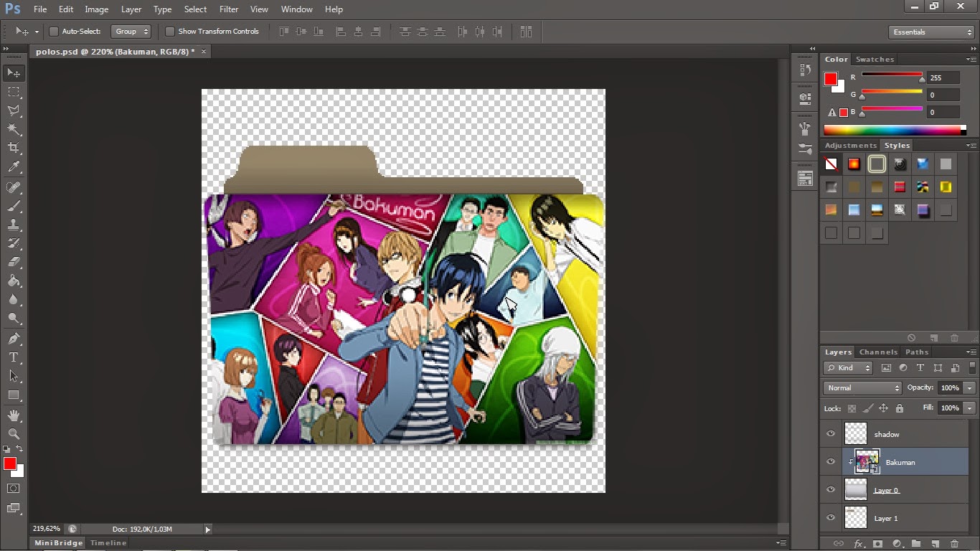Add a layer mask
This screenshot has width=980, height=551.
point(878,543)
